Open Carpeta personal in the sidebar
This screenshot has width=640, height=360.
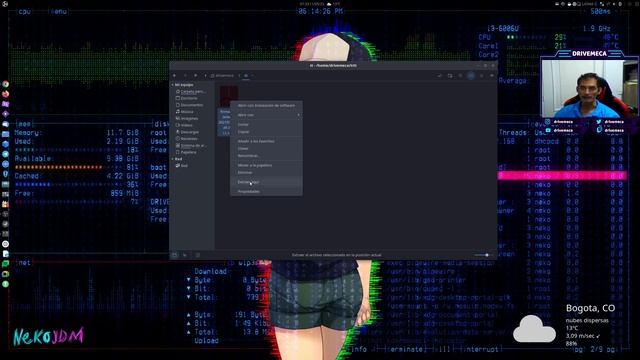[191, 91]
